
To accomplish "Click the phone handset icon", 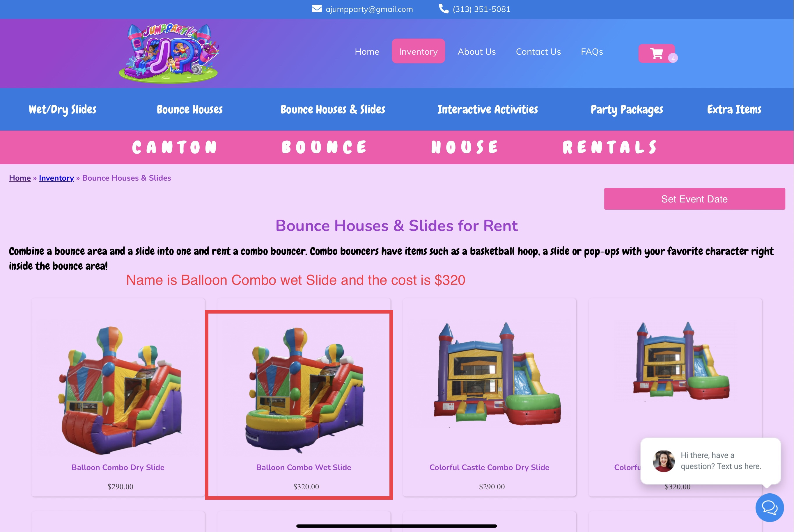I will [444, 9].
